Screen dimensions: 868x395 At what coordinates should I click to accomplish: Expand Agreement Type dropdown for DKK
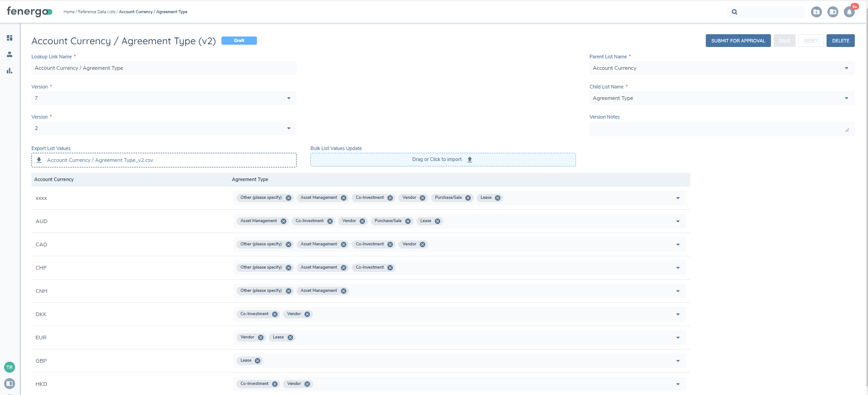pos(678,314)
